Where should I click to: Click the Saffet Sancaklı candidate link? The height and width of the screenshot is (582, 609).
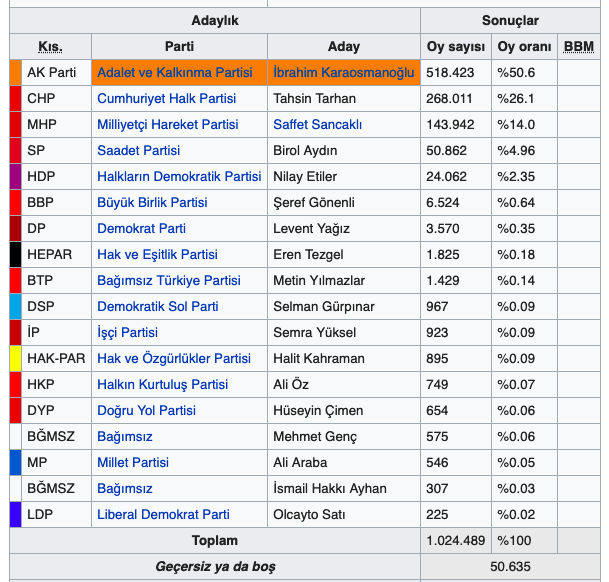pos(317,125)
